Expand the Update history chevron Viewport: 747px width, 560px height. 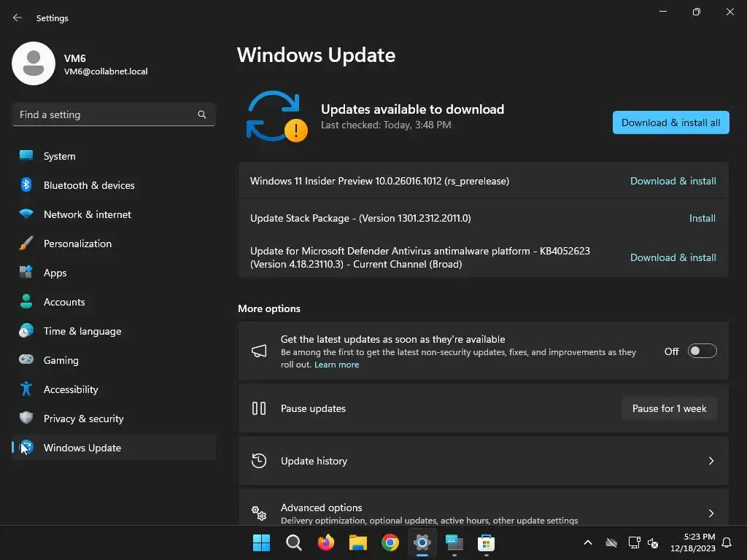coord(711,461)
